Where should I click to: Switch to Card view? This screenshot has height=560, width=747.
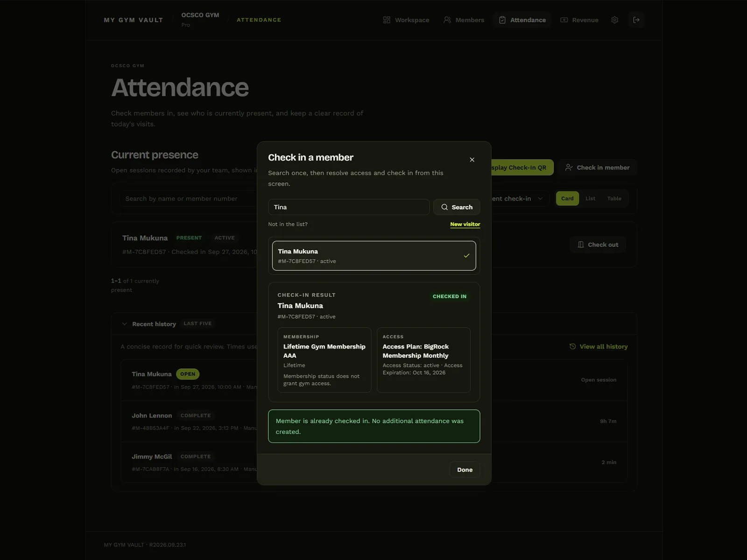pyautogui.click(x=567, y=198)
